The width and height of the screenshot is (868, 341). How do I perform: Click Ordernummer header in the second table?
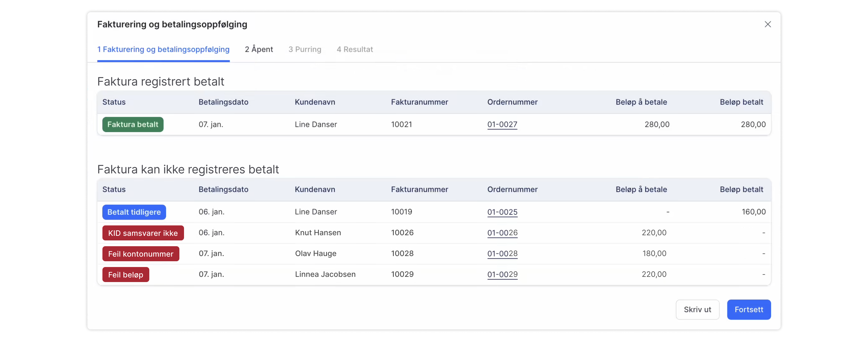click(512, 190)
